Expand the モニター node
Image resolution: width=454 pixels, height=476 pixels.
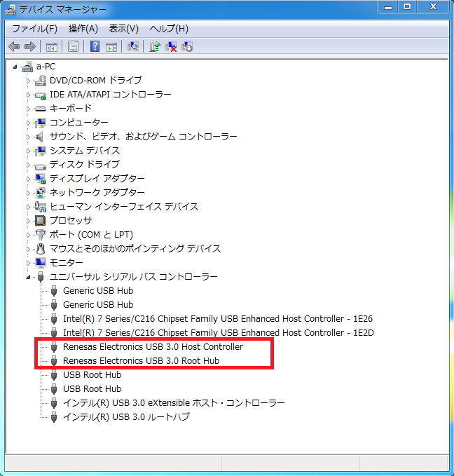tap(28, 263)
